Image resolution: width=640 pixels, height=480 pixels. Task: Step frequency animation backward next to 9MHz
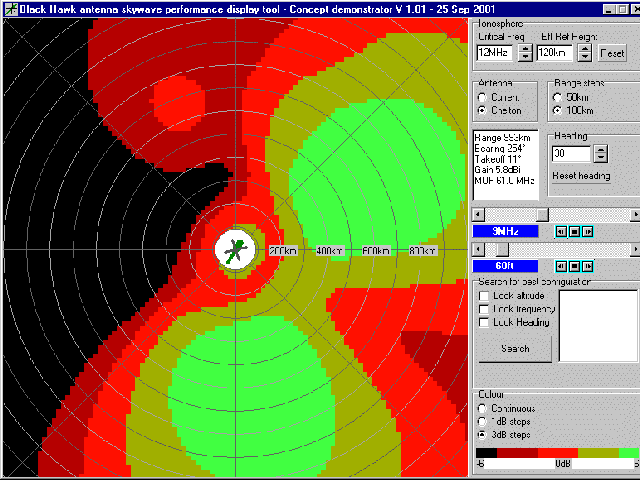(x=561, y=232)
